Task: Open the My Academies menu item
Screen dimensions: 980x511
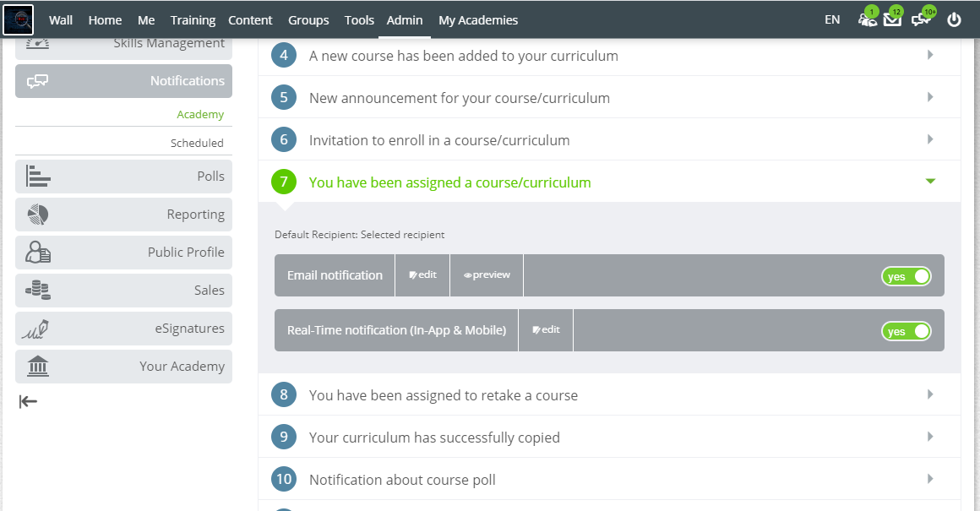Action: click(478, 20)
